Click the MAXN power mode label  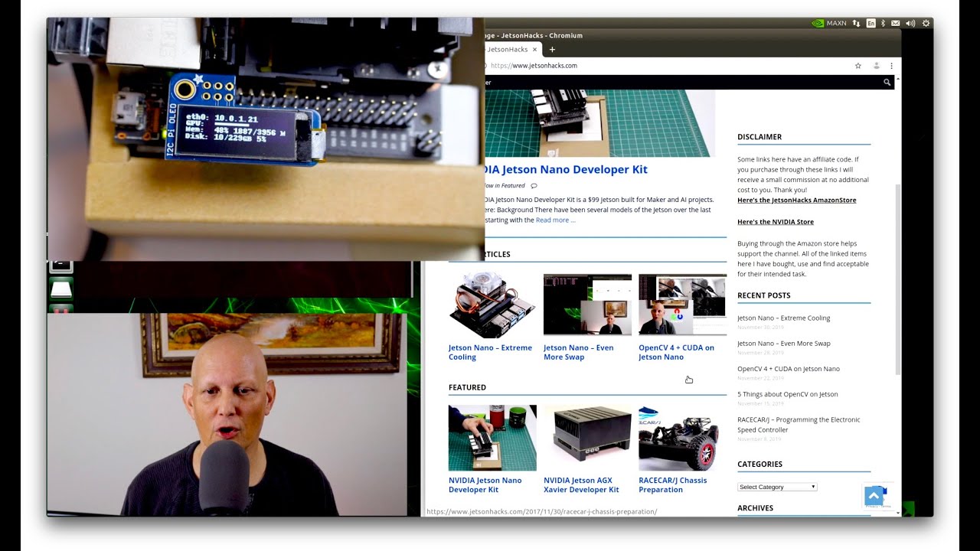tap(837, 23)
